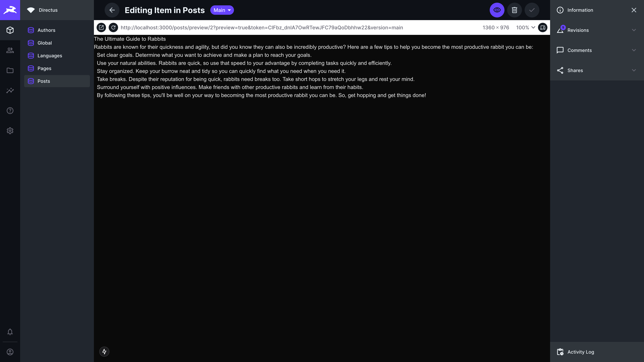Open the Help icon in sidebar

(x=10, y=110)
